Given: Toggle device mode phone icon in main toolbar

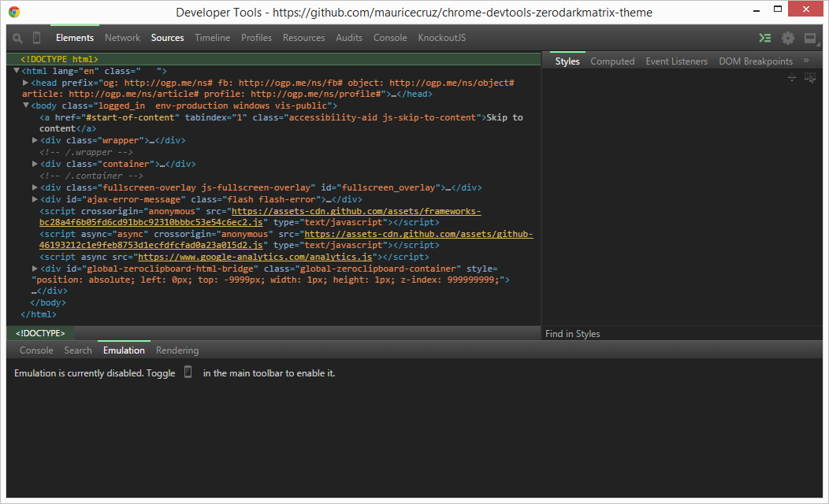Looking at the screenshot, I should click(36, 38).
